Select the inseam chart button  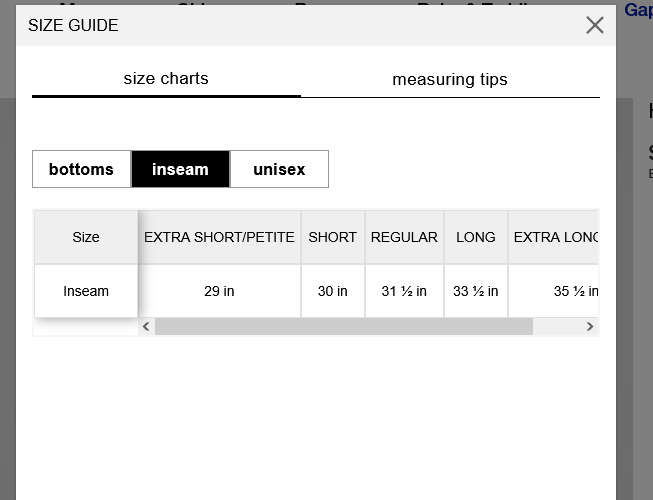[x=180, y=169]
